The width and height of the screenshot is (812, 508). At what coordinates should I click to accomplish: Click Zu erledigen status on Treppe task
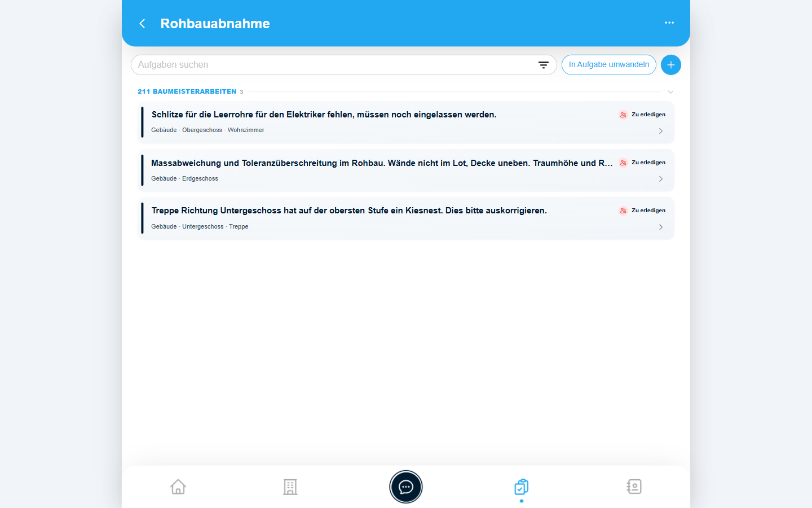point(648,211)
